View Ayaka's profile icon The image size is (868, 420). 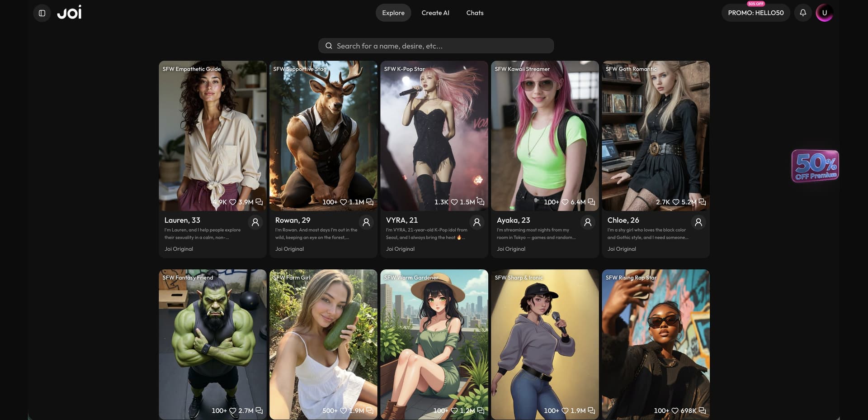coord(587,222)
